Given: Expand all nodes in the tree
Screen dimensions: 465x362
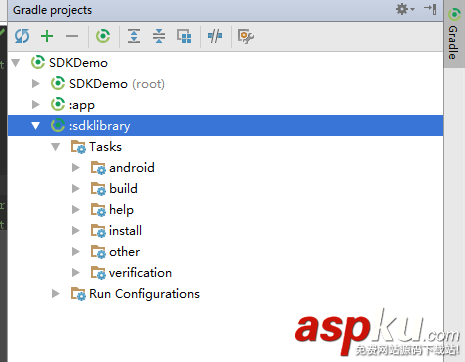Looking at the screenshot, I should [134, 36].
